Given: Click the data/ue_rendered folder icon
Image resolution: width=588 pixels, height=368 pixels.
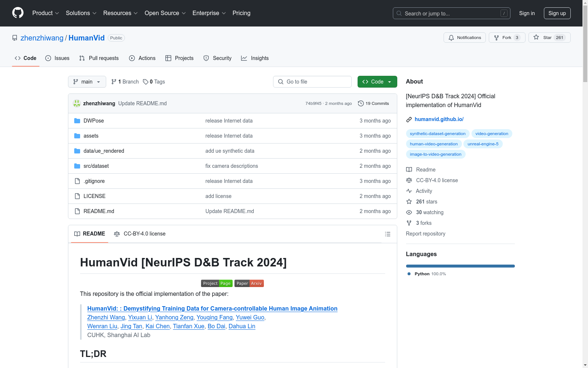Looking at the screenshot, I should pos(77,151).
